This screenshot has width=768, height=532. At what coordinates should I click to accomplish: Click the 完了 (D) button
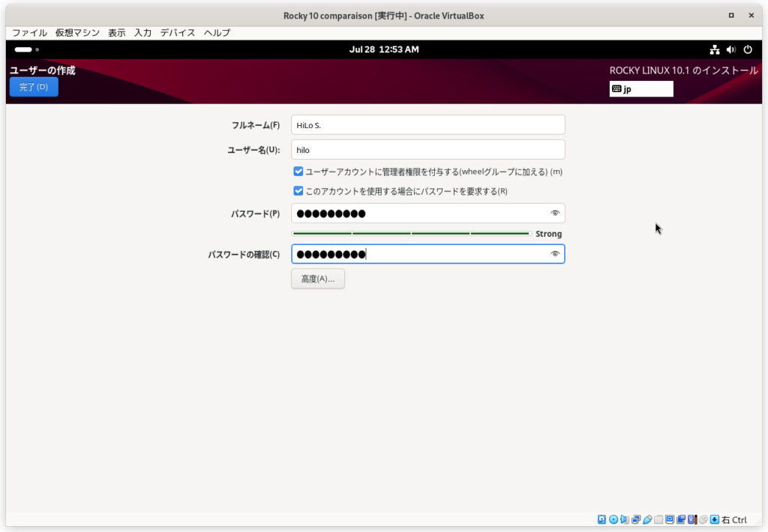tap(34, 87)
